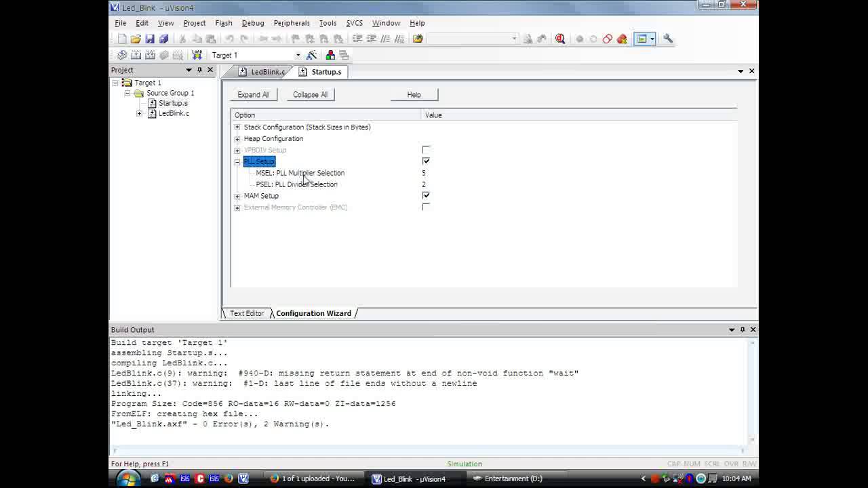Click the Build target icon

tap(136, 55)
